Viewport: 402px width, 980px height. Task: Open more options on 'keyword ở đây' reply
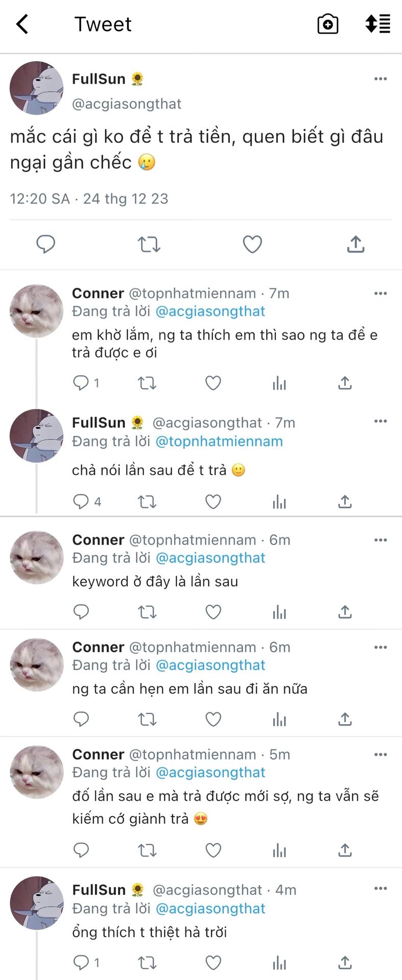[381, 540]
